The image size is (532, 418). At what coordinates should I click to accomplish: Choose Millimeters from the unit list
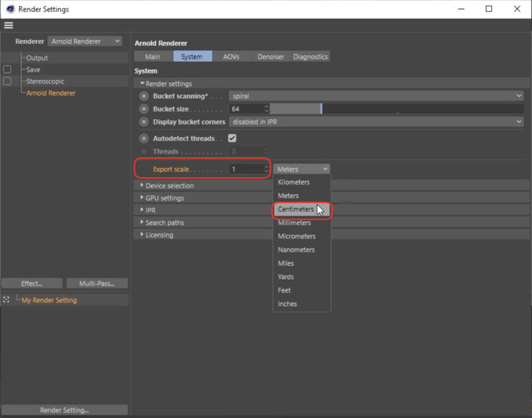click(302, 223)
